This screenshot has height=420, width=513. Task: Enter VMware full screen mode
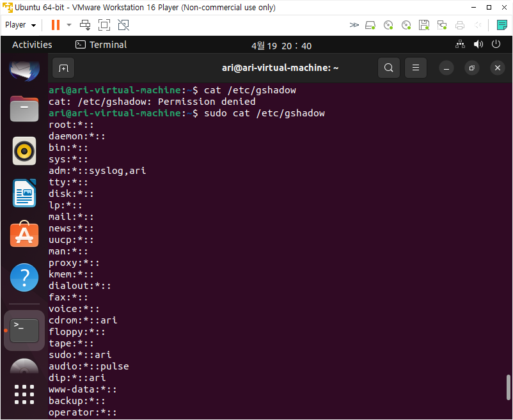[104, 25]
